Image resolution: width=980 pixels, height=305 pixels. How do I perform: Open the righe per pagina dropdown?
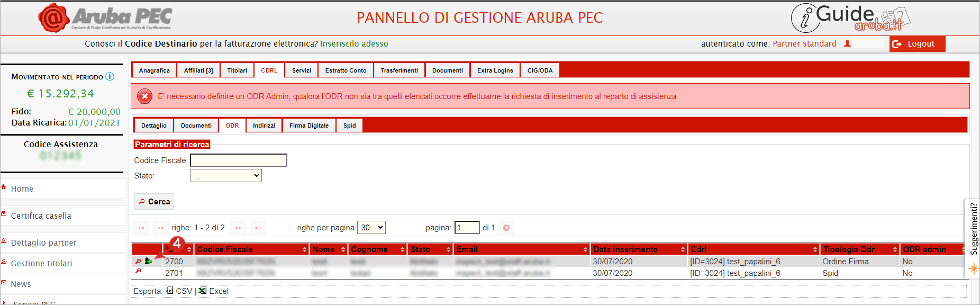coord(371,228)
